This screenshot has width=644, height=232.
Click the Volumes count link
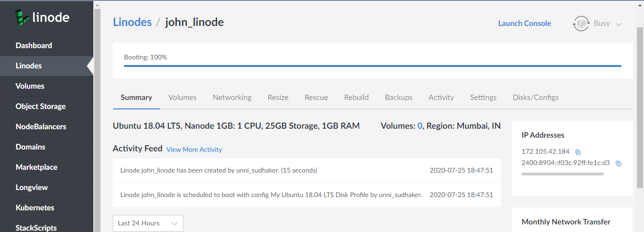pyautogui.click(x=420, y=126)
